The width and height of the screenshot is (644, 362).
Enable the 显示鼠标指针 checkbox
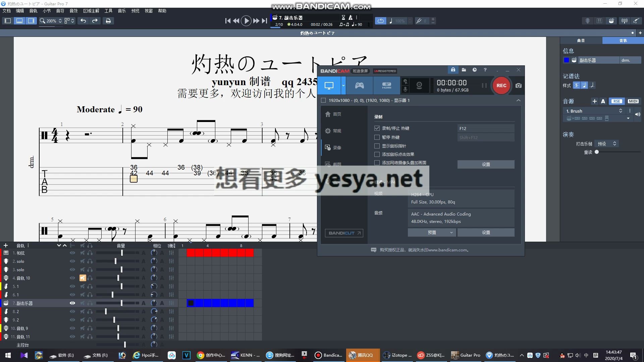click(377, 146)
